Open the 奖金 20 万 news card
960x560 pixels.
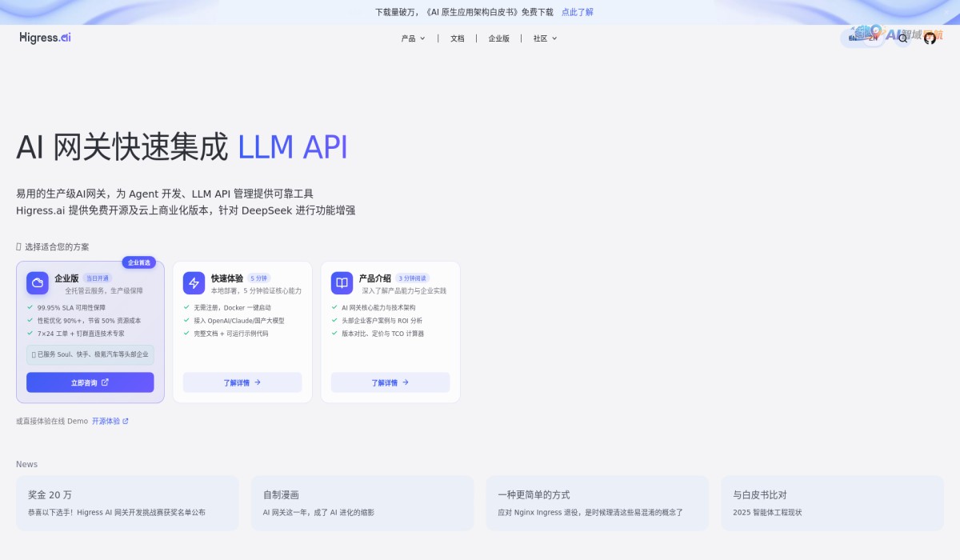point(126,502)
